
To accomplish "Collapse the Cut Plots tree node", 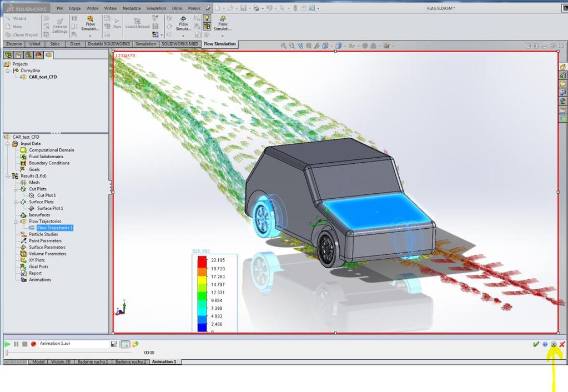I will (16, 189).
